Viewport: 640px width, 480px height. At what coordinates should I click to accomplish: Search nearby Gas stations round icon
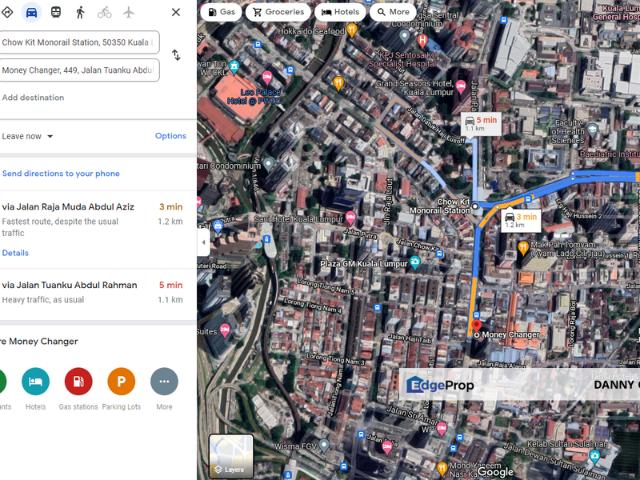coord(78,382)
